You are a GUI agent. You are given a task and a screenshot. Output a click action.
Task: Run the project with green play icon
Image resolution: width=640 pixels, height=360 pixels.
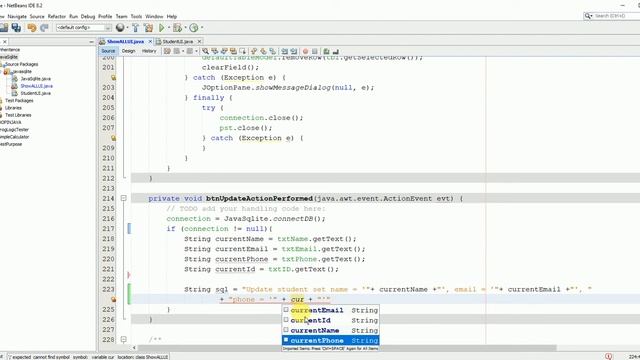point(162,27)
